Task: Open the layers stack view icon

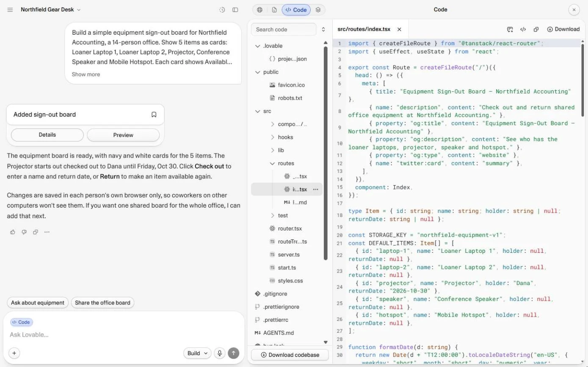Action: click(x=318, y=10)
